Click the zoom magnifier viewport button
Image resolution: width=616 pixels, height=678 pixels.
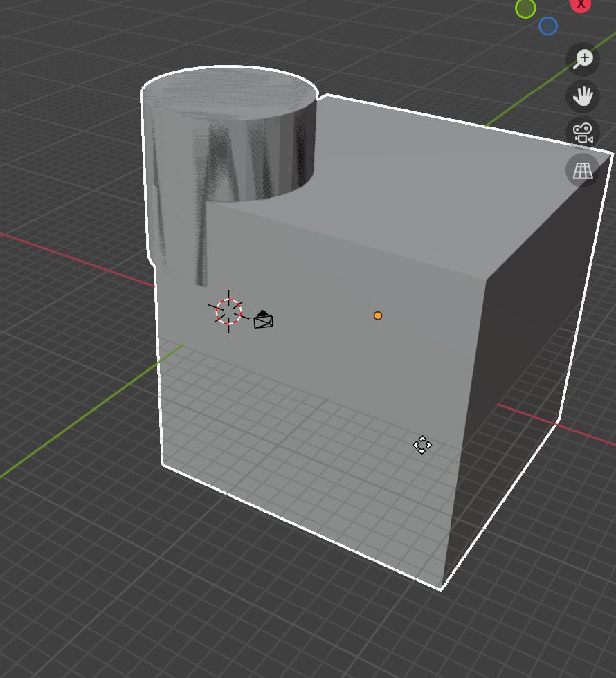(x=583, y=59)
